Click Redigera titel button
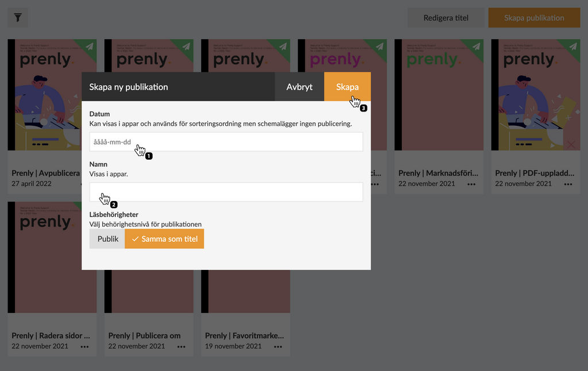Viewport: 588px width, 371px height. 446,18
